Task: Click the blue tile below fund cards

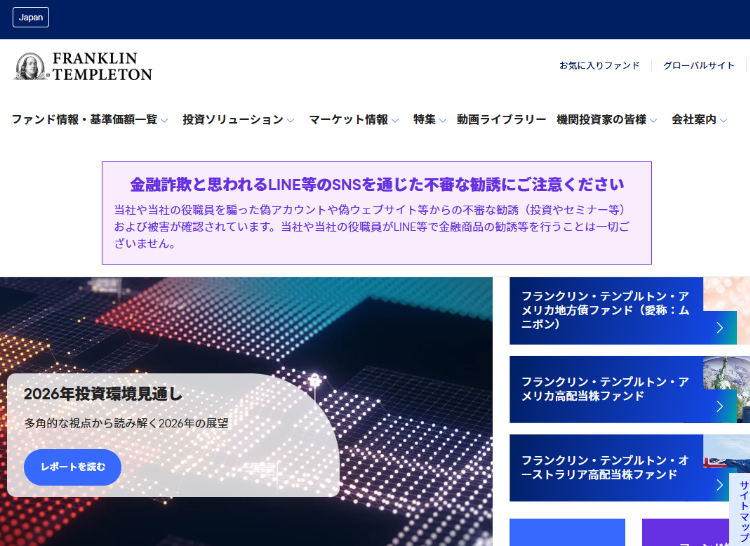Action: 567,532
